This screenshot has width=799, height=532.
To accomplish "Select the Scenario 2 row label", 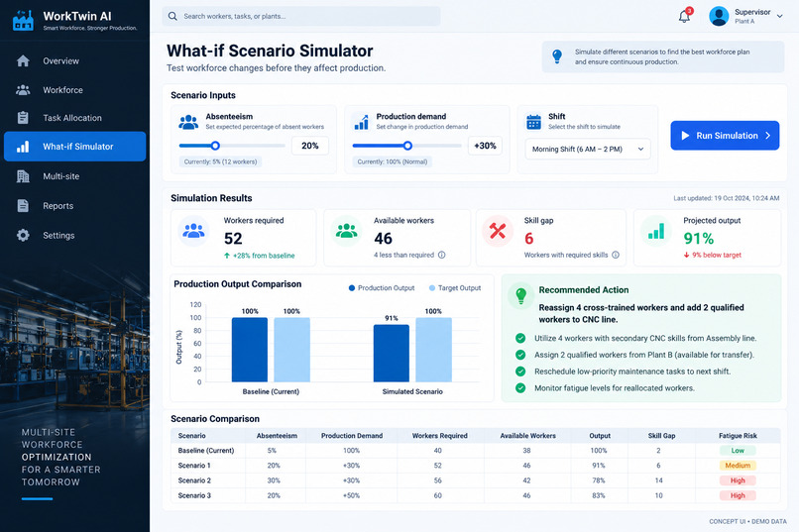I will 194,480.
